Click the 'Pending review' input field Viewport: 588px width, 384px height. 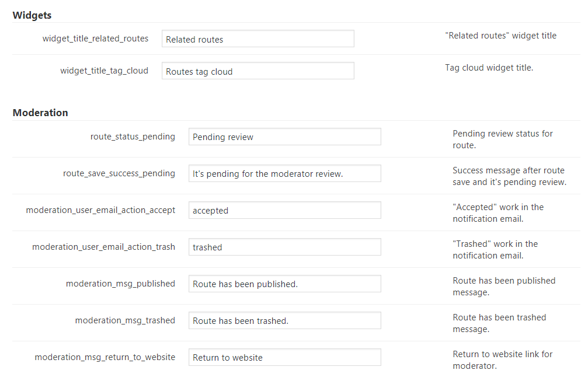click(x=284, y=137)
